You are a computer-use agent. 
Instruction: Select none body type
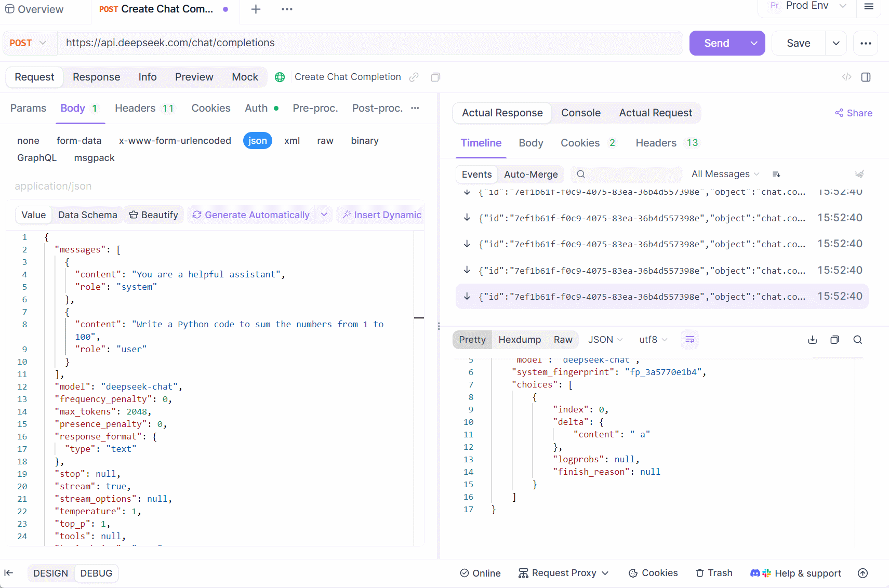28,141
